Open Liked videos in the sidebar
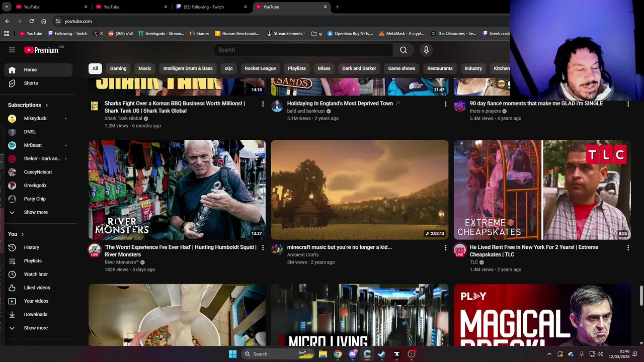 pos(38,288)
